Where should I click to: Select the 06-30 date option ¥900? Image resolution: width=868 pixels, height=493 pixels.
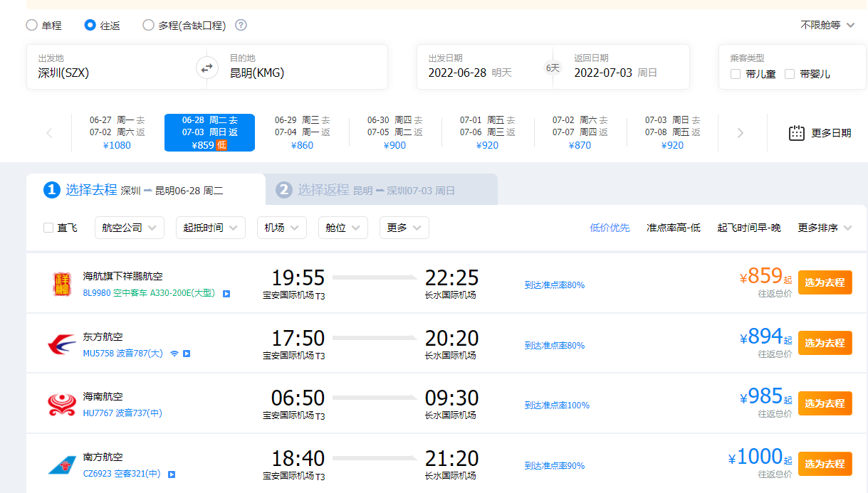[394, 133]
